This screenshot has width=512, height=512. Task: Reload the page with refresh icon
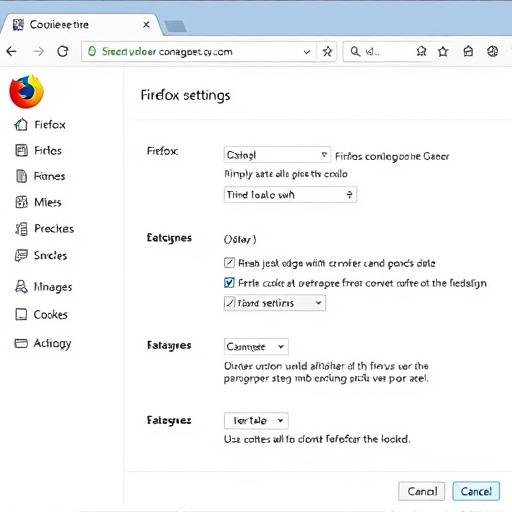coord(63,52)
